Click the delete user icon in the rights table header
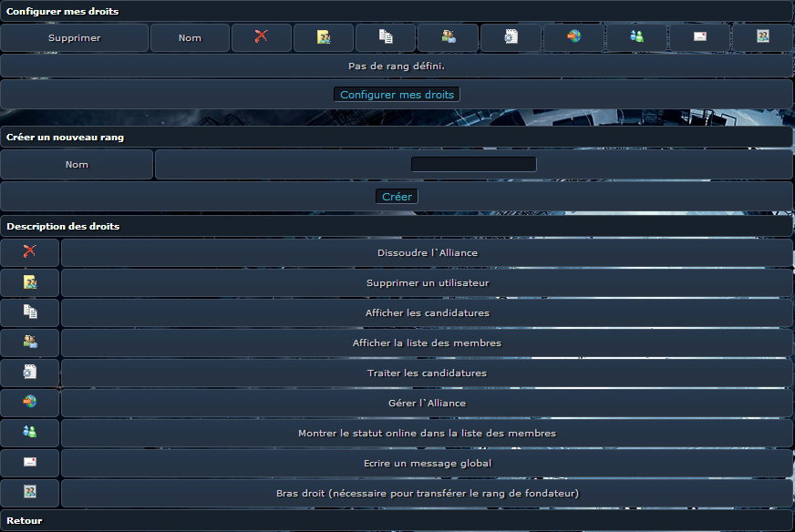 [323, 37]
